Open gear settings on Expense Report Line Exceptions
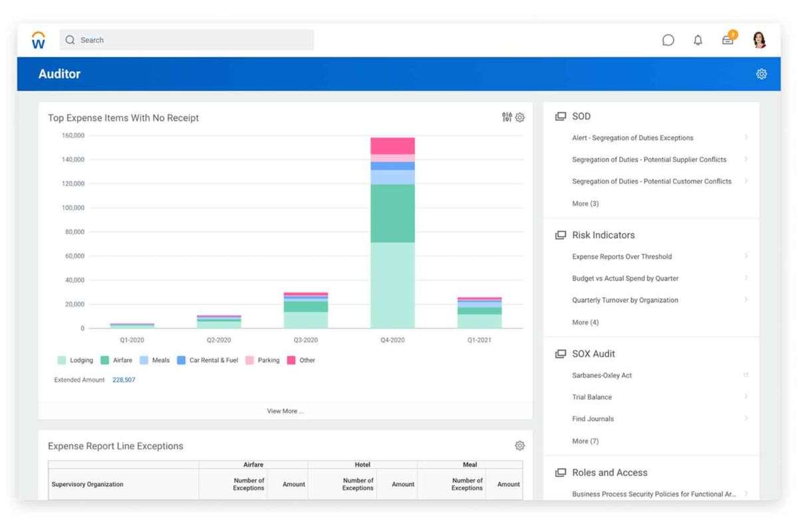798x532 pixels. point(520,446)
